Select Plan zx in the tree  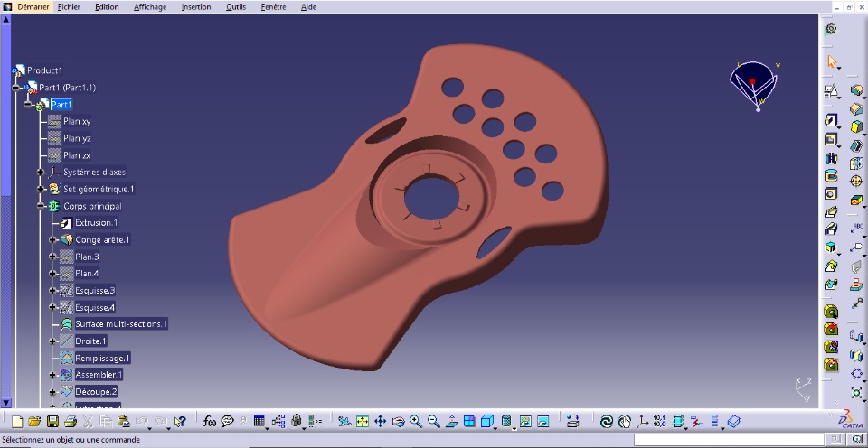[76, 155]
